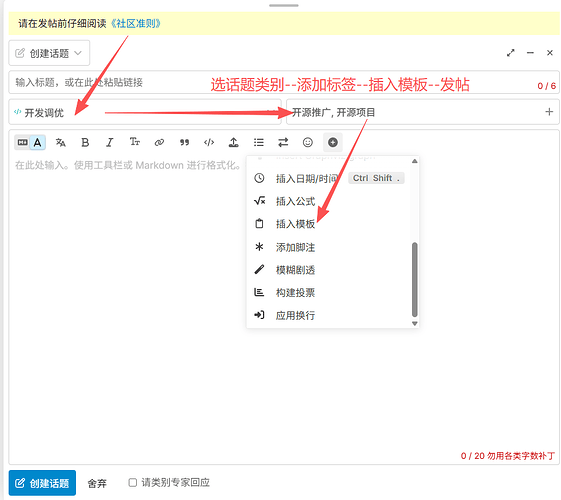561x500 pixels.
Task: Click the poll chart icon
Action: (x=259, y=292)
